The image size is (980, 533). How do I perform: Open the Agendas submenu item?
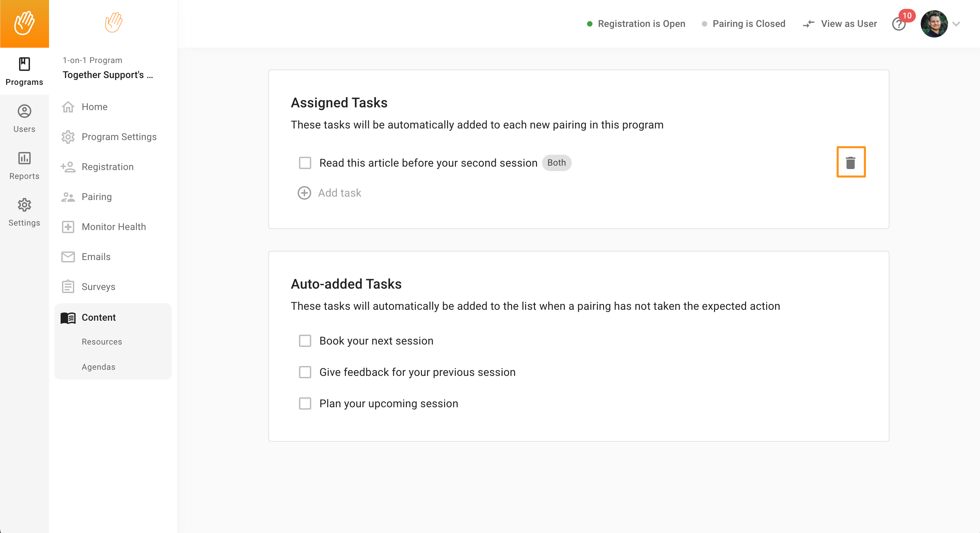coord(98,367)
